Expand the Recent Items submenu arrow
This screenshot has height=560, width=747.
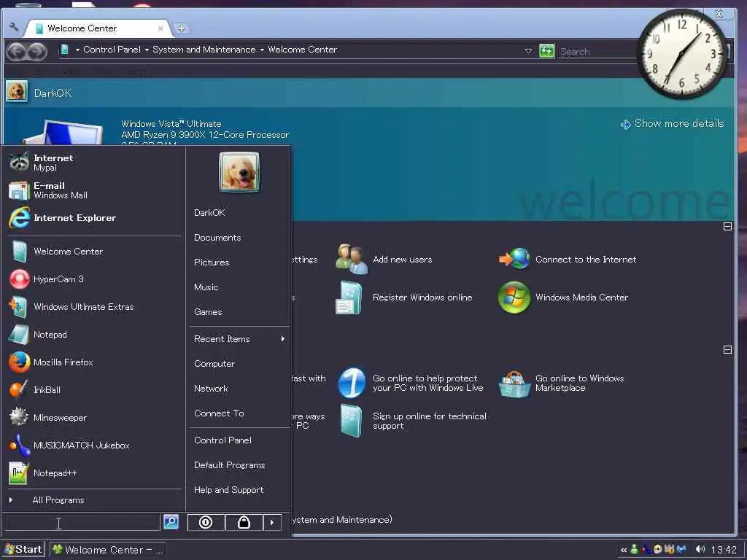coord(283,338)
